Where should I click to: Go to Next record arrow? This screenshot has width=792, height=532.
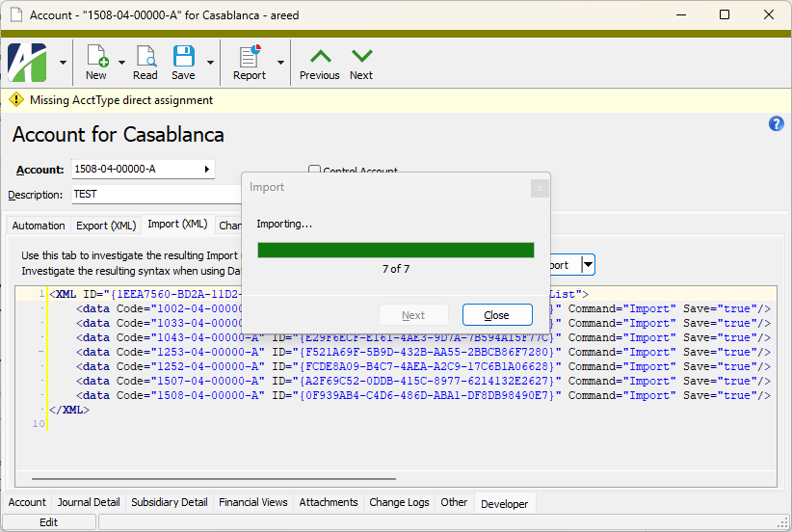[361, 56]
